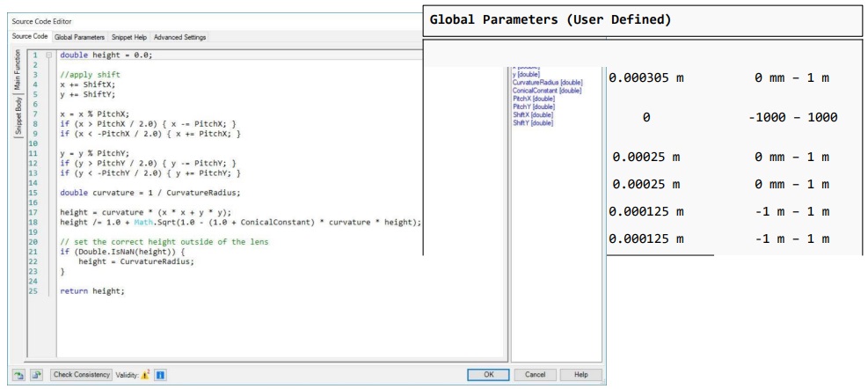868x389 pixels.
Task: Click the 'return height;' line
Action: (91, 291)
